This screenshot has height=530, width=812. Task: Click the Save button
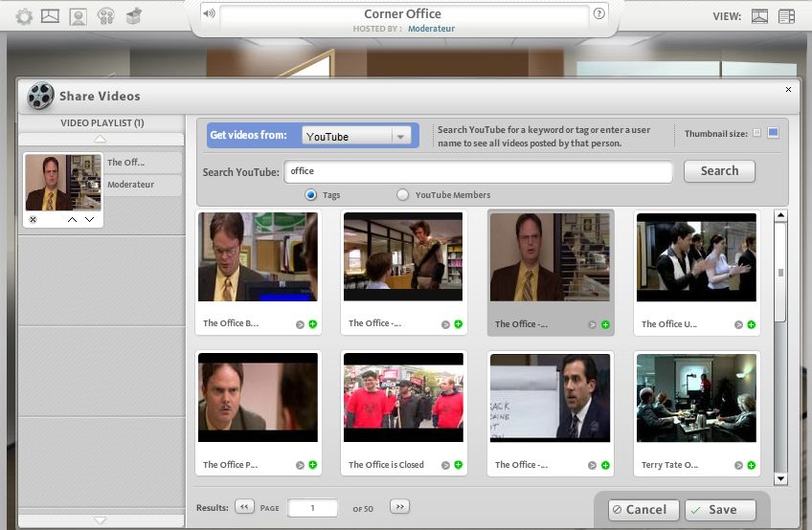pyautogui.click(x=720, y=510)
